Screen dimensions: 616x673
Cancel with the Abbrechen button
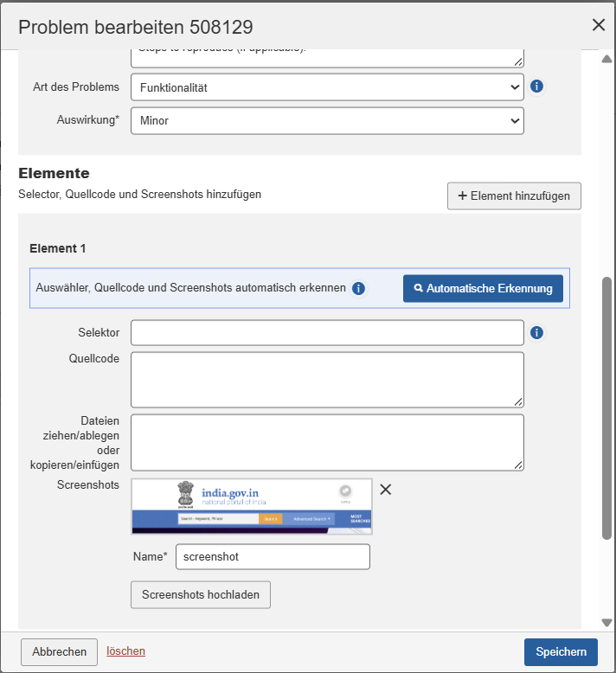click(x=59, y=652)
